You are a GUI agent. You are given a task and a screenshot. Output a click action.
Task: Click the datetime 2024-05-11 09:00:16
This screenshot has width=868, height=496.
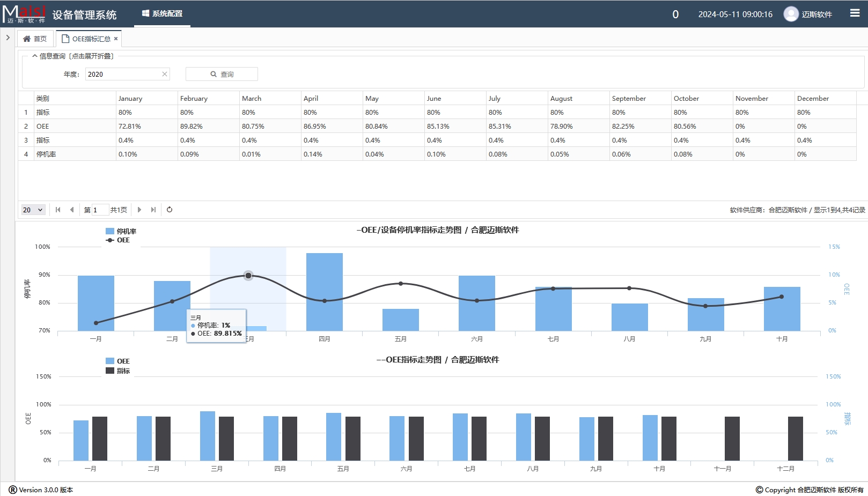[735, 14]
